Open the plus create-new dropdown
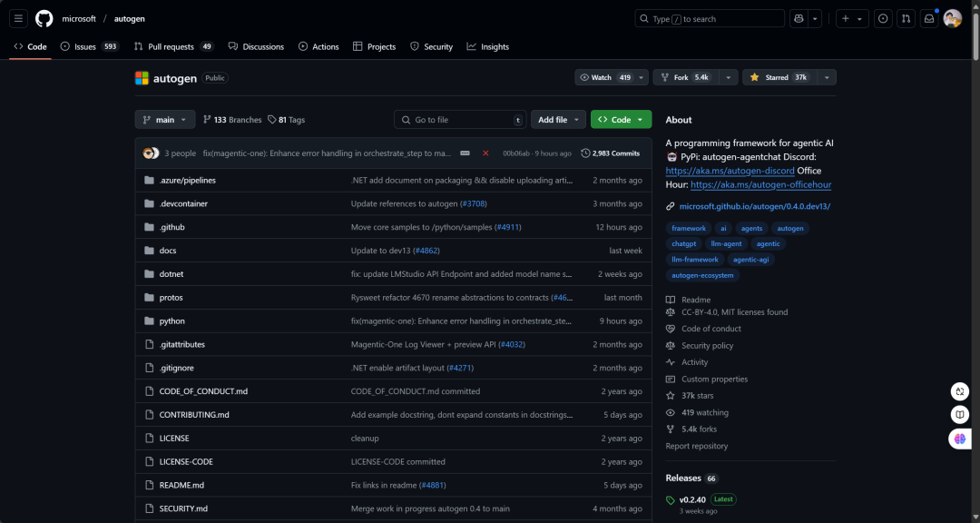 [852, 19]
